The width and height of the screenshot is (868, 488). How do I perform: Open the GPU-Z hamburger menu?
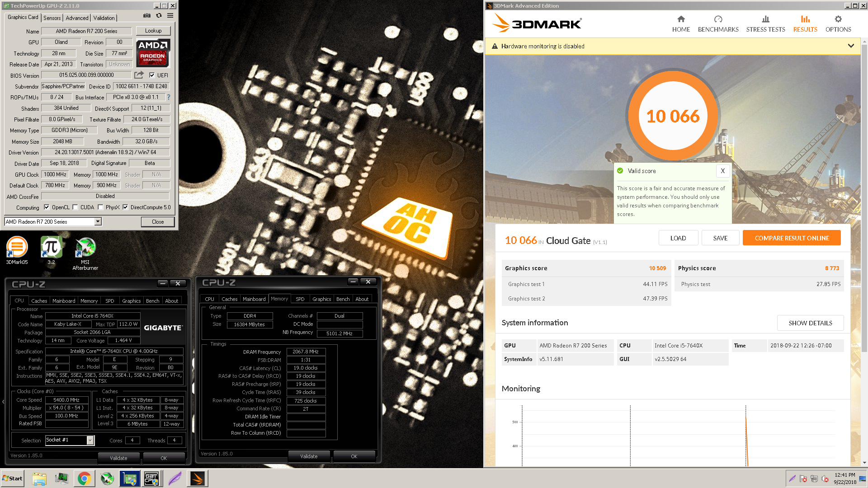tap(170, 15)
